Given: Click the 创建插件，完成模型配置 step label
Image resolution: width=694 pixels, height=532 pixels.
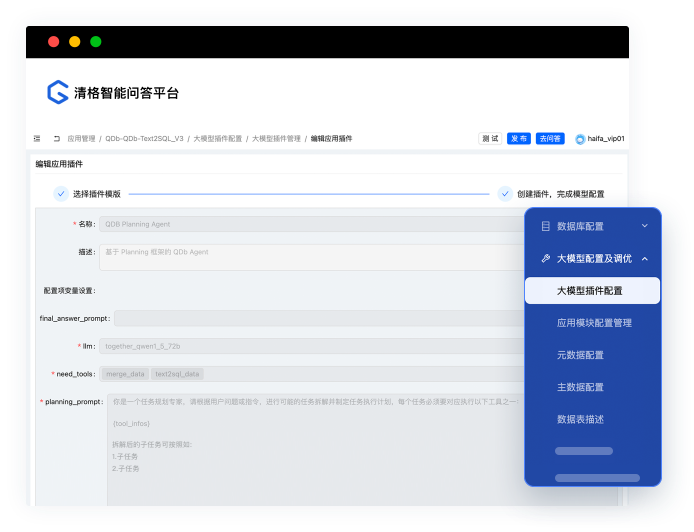Looking at the screenshot, I should (561, 194).
